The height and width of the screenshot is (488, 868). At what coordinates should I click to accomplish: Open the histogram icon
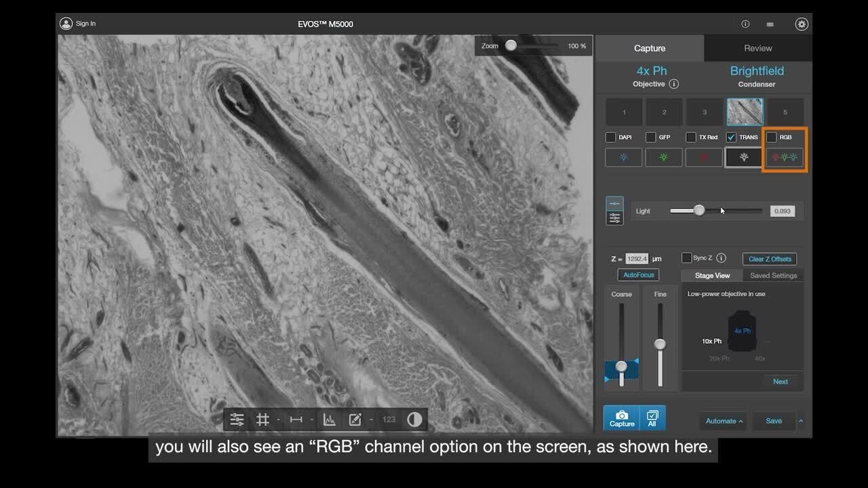click(330, 420)
